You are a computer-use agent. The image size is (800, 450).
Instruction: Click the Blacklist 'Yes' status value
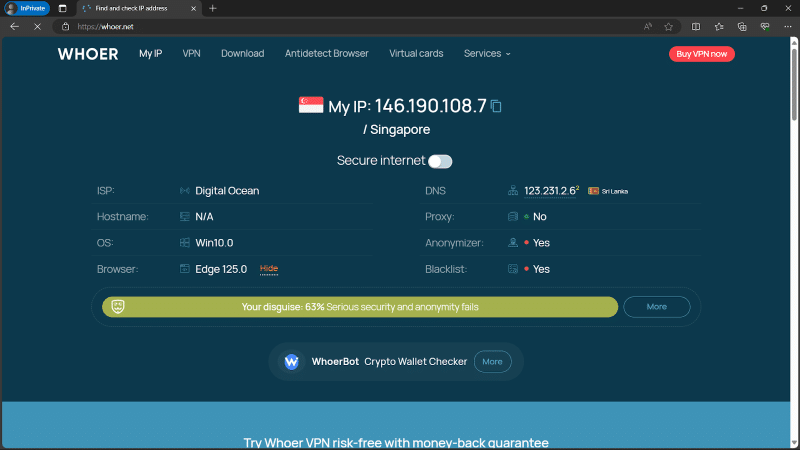tap(541, 269)
